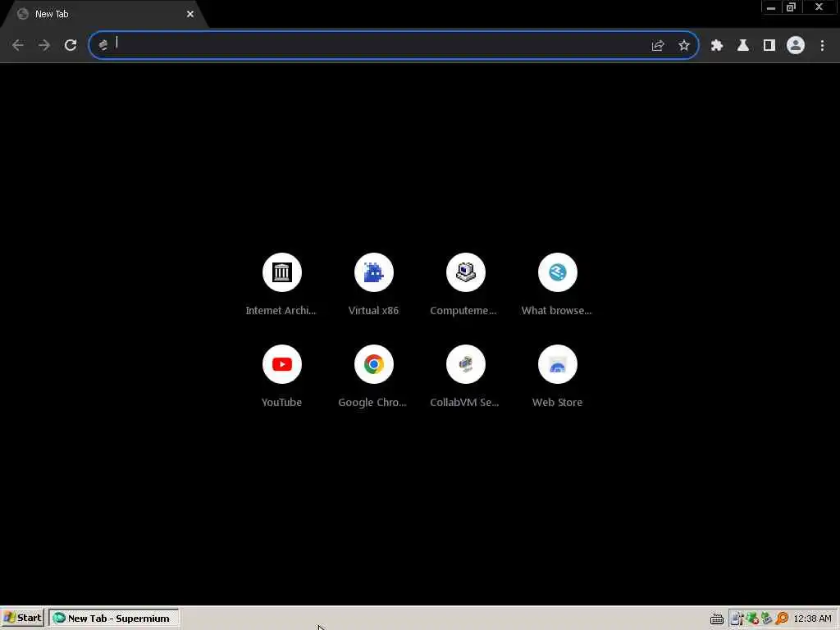The height and width of the screenshot is (630, 840).
Task: Click the green tray icon with red X
Action: click(752, 619)
